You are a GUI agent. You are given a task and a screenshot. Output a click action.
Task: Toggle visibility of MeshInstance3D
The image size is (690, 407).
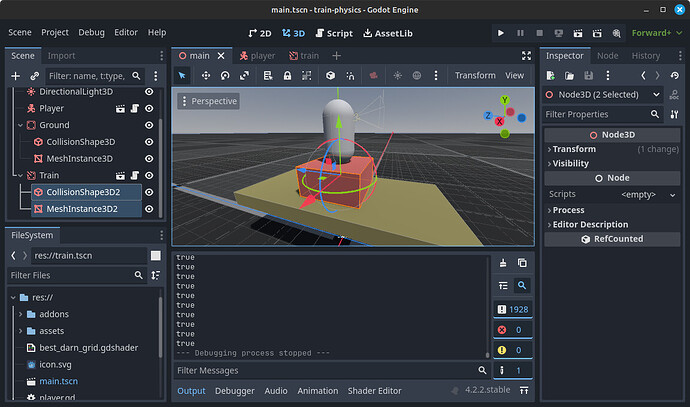tap(149, 158)
